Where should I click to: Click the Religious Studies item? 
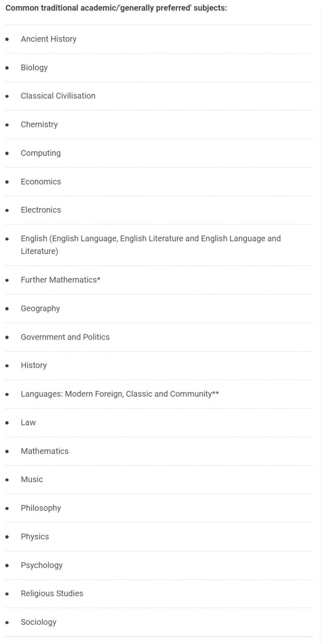point(52,593)
